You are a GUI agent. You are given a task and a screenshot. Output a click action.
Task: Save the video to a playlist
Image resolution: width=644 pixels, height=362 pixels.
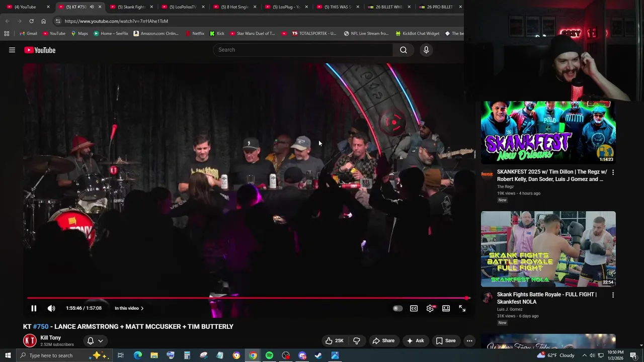tap(446, 340)
